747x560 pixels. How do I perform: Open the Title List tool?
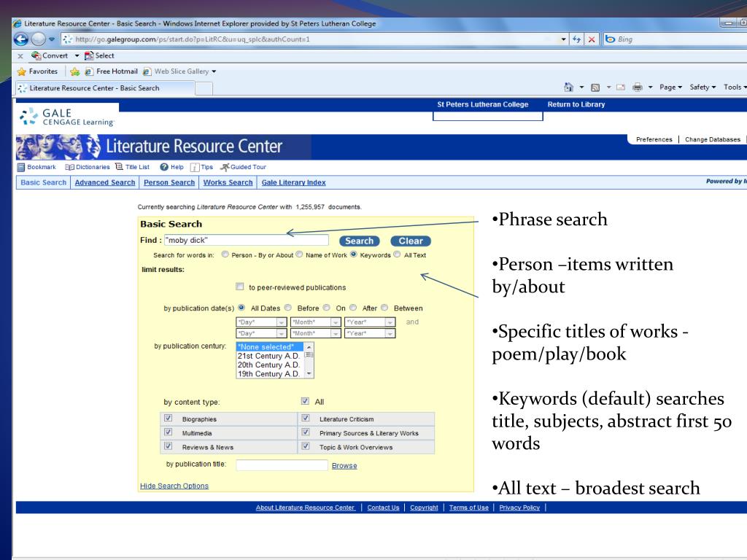133,167
